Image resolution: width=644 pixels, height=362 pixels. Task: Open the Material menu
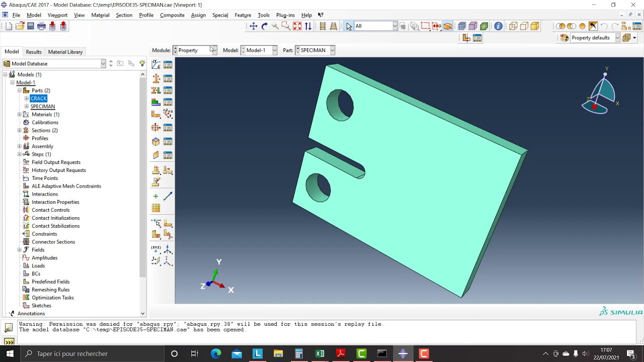tap(100, 15)
